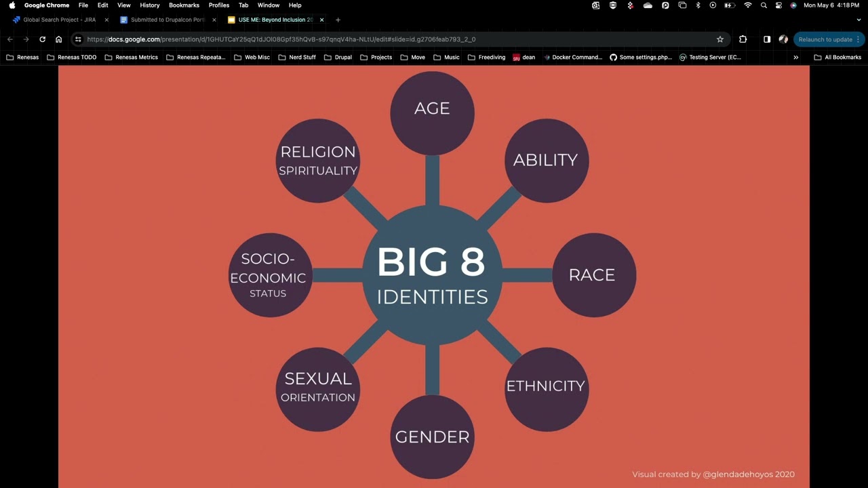Click the cloud sync icon in menu bar

(x=648, y=5)
